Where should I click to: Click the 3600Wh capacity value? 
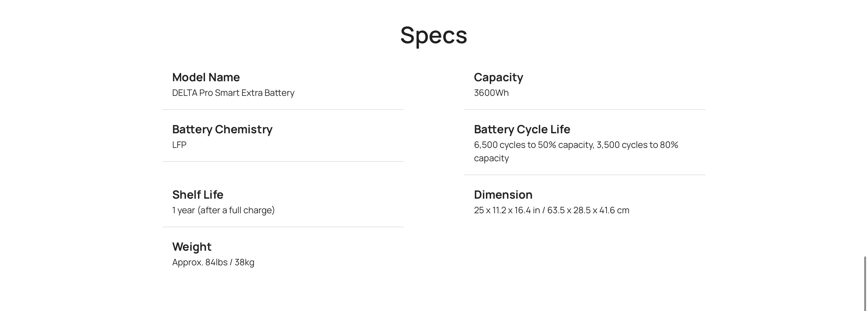point(491,93)
